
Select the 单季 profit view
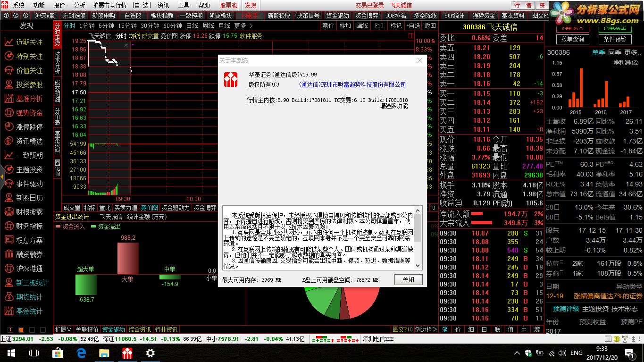598,52
